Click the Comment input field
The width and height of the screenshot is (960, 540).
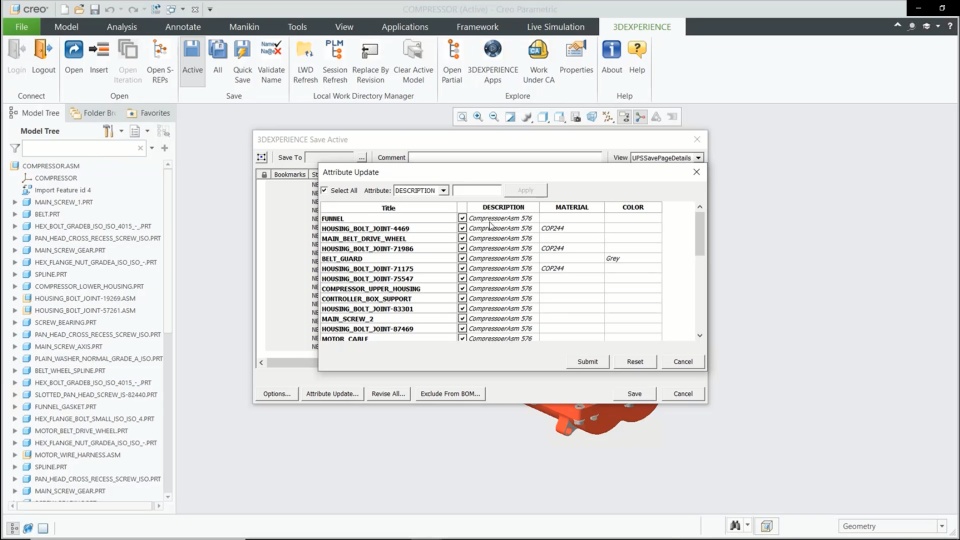click(x=505, y=157)
